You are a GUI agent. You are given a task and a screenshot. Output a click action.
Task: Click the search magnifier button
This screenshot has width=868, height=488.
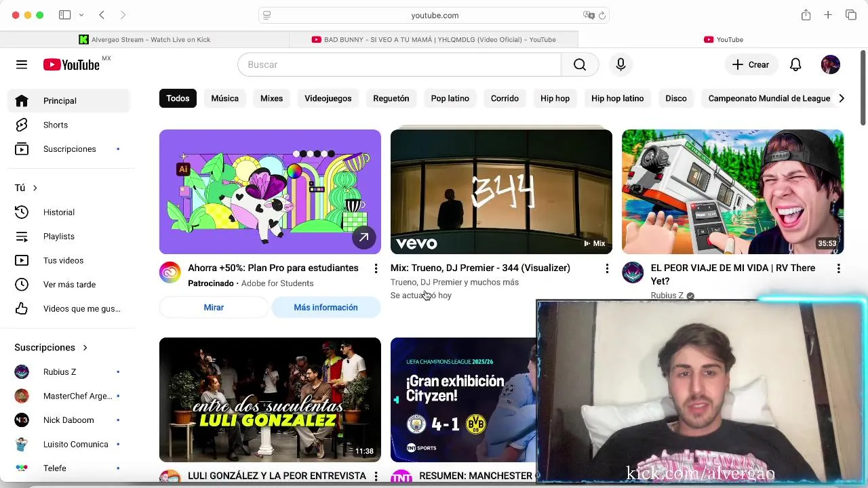pyautogui.click(x=580, y=64)
